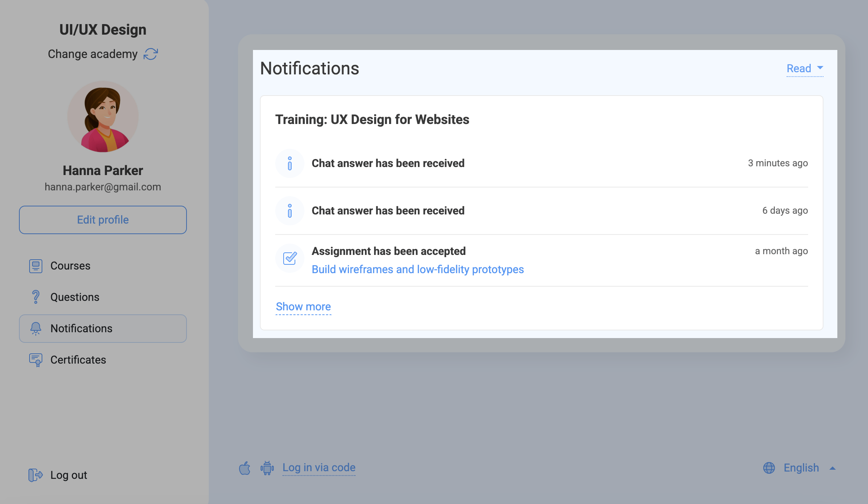Click the Certificates sidebar icon
This screenshot has height=504, width=868.
(36, 360)
